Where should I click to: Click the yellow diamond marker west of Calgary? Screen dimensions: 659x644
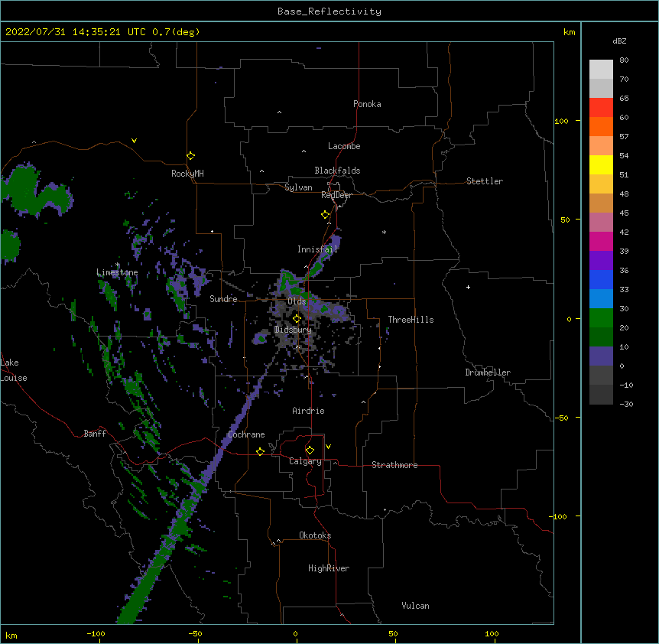point(260,451)
